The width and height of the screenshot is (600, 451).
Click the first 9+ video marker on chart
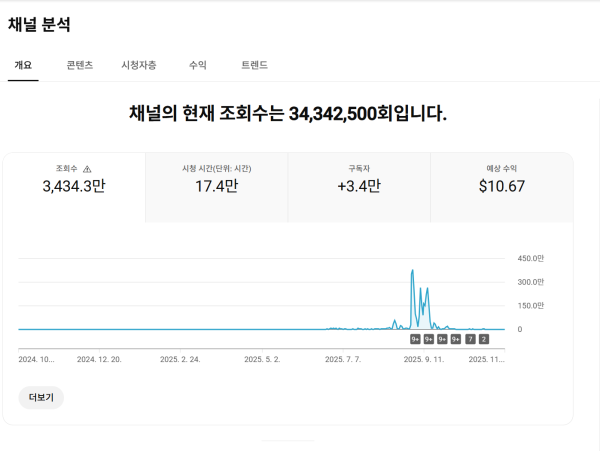tap(415, 339)
